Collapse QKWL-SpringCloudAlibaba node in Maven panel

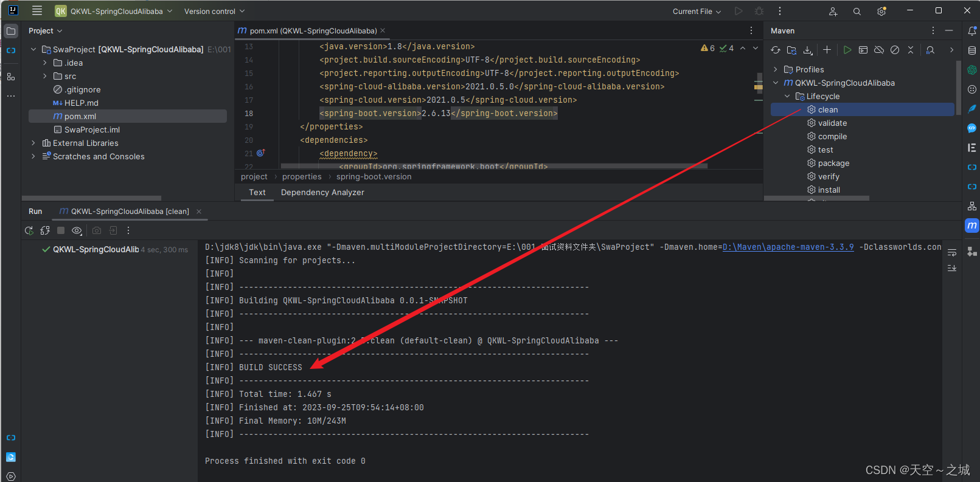coord(776,83)
